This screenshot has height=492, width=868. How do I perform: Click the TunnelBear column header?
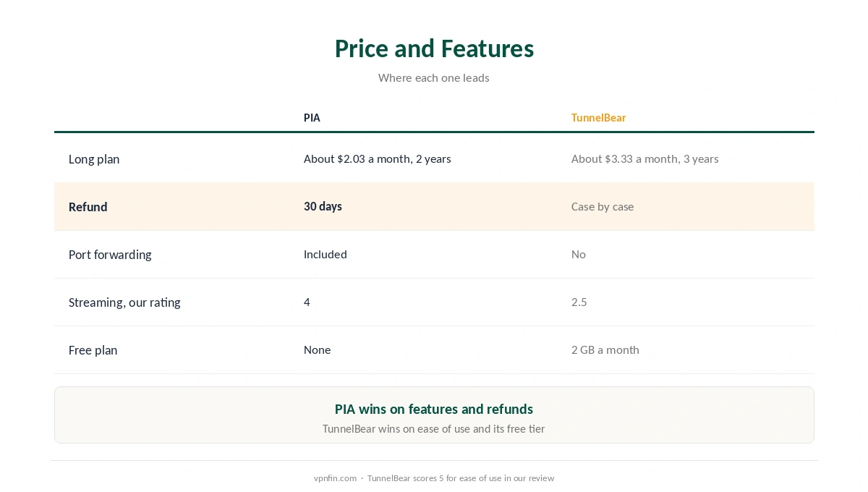(x=598, y=117)
